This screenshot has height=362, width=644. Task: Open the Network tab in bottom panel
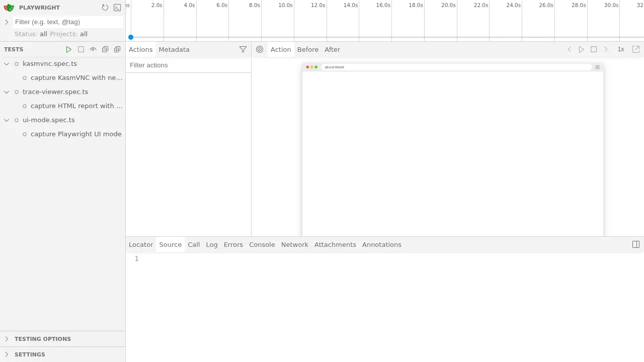[x=294, y=244]
